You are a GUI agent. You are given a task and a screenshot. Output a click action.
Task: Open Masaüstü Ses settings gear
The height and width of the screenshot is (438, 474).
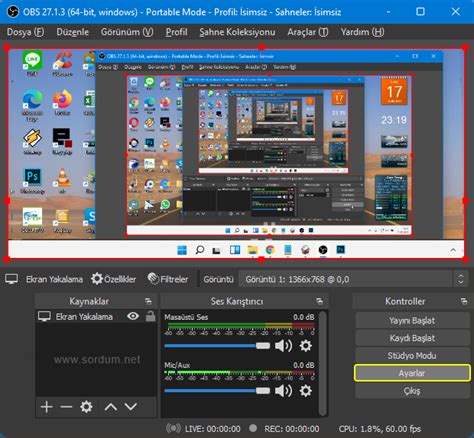pos(306,346)
